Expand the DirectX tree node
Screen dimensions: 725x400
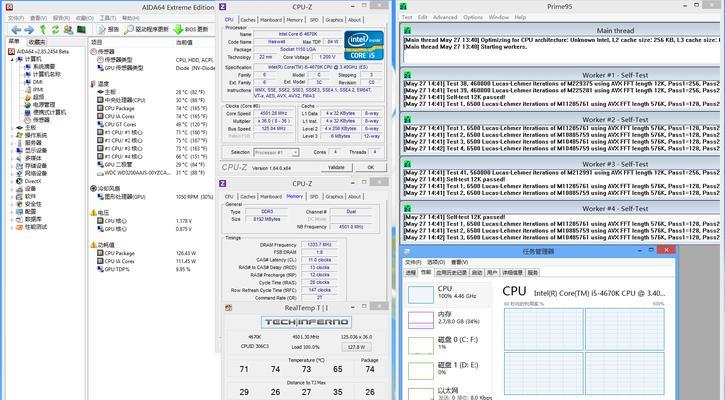12,181
